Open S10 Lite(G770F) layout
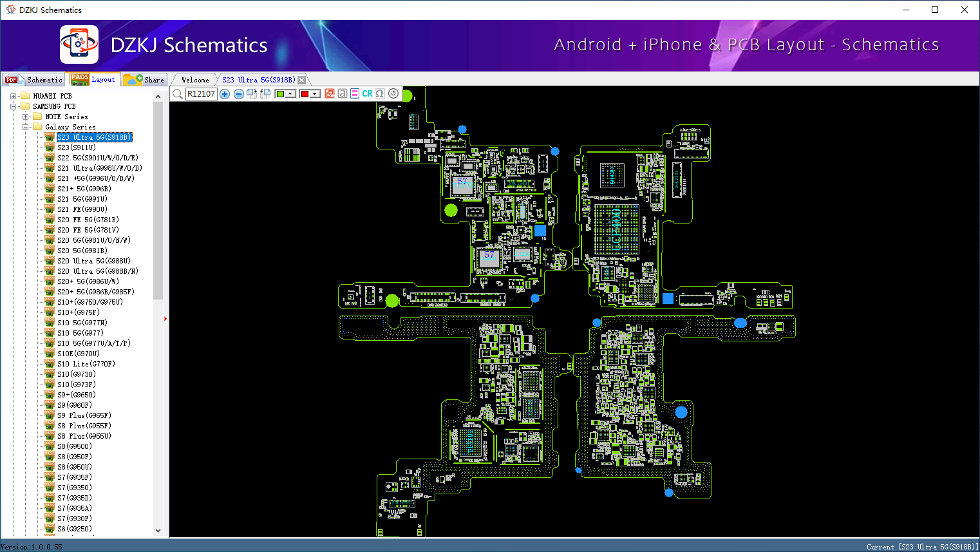The width and height of the screenshot is (980, 552). point(86,364)
